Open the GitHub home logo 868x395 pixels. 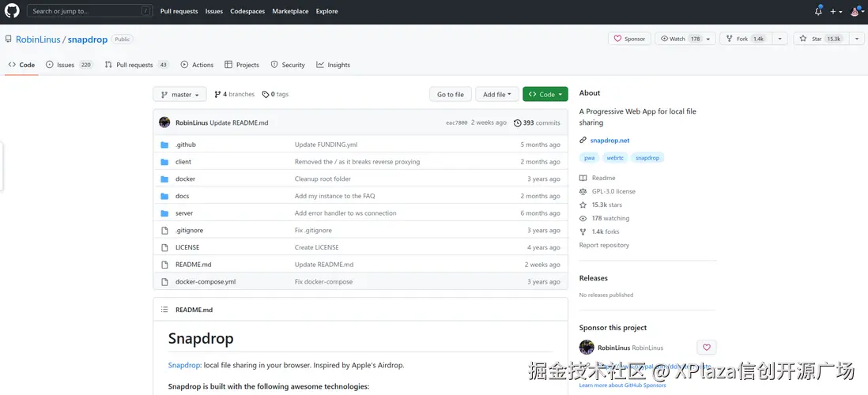12,11
